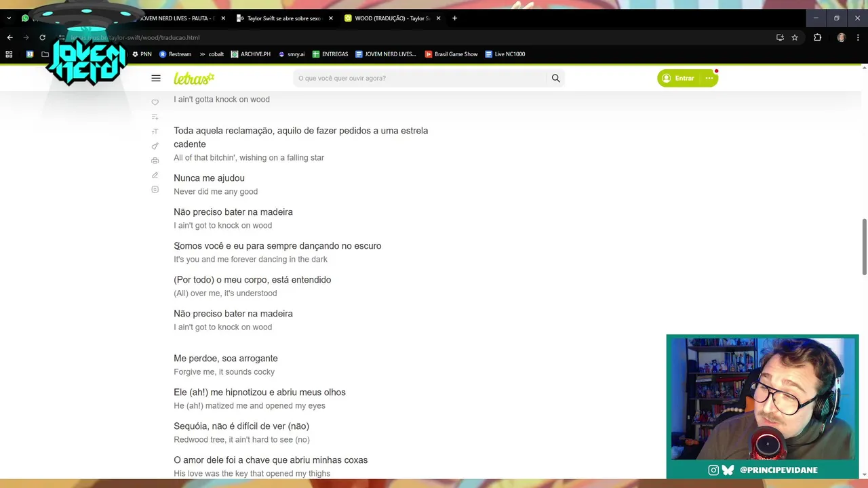Open the cobalt bookmark
The height and width of the screenshot is (488, 868).
coord(212,54)
